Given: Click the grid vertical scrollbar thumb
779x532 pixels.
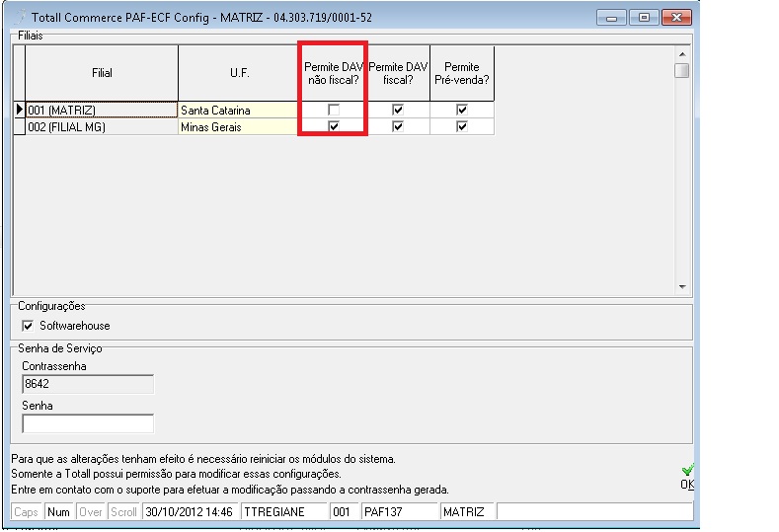Looking at the screenshot, I should pos(682,70).
